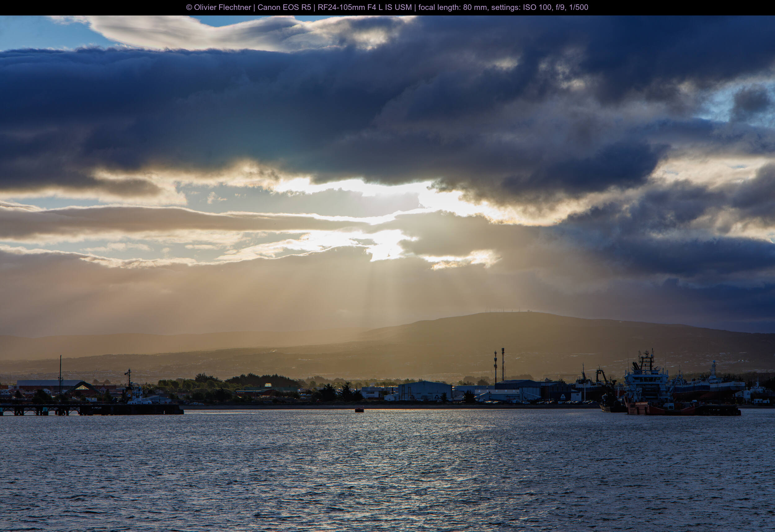Click the harbor landscape photo
This screenshot has height=532, width=775.
coord(387,274)
